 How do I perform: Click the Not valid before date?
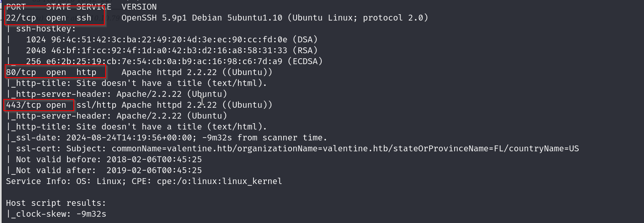point(154,159)
